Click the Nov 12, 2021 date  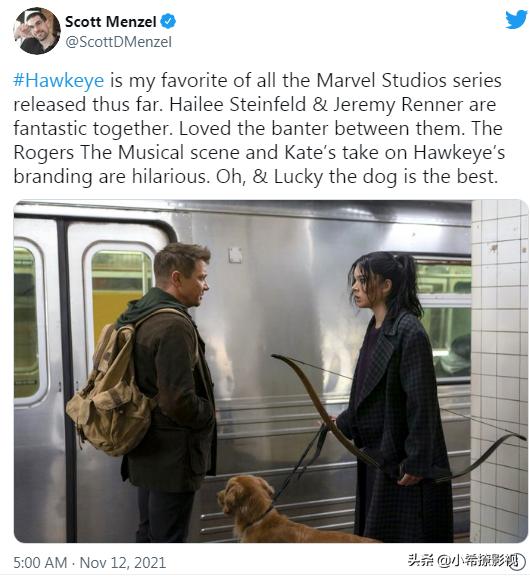point(123,563)
